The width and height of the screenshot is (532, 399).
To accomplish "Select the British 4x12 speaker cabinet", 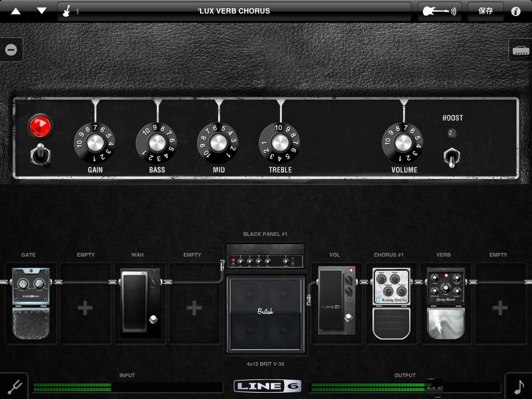I will pos(265,314).
